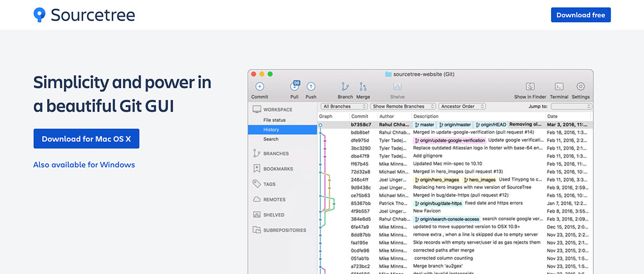The height and width of the screenshot is (274, 644).
Task: Select commit hash 3bc3290
Action: click(x=361, y=148)
